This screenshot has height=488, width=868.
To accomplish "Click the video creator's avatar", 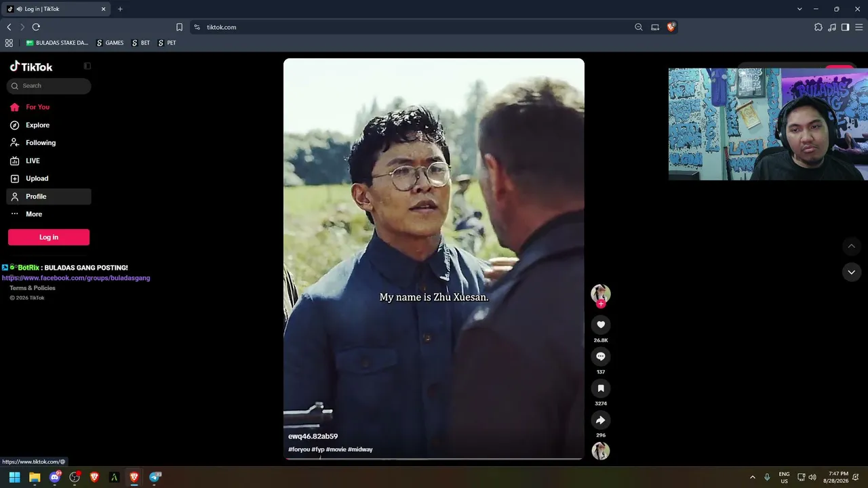I will pyautogui.click(x=601, y=293).
